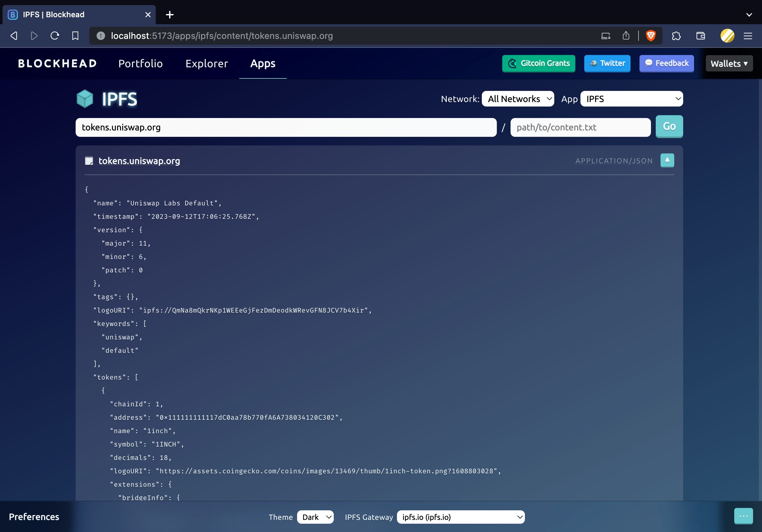
Task: Click the "keywords": [ line
Action: [120, 324]
